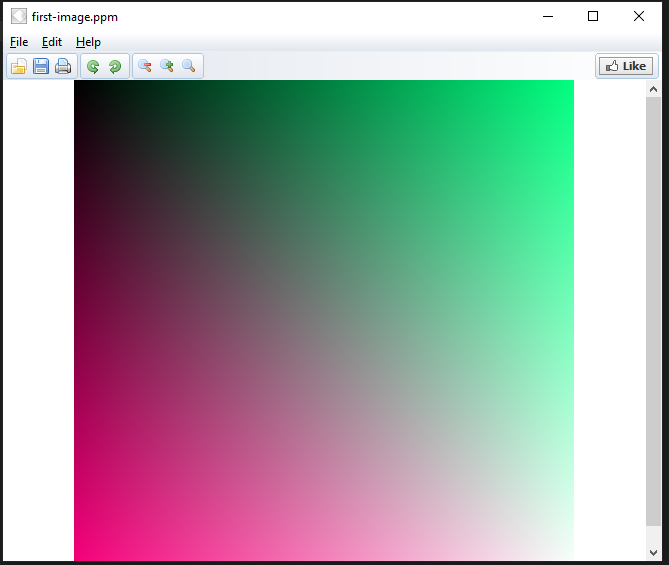Viewport: 669px width, 565px height.
Task: Open the Help menu
Action: click(x=88, y=42)
